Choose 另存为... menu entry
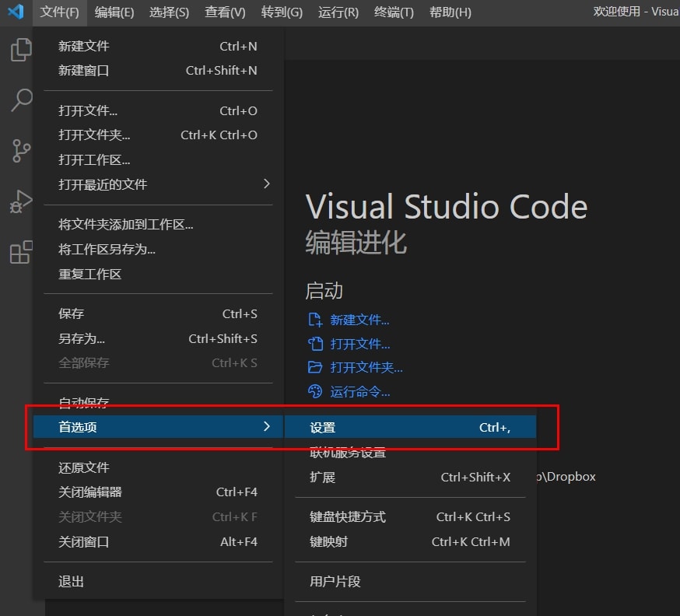The width and height of the screenshot is (680, 616). (158, 338)
